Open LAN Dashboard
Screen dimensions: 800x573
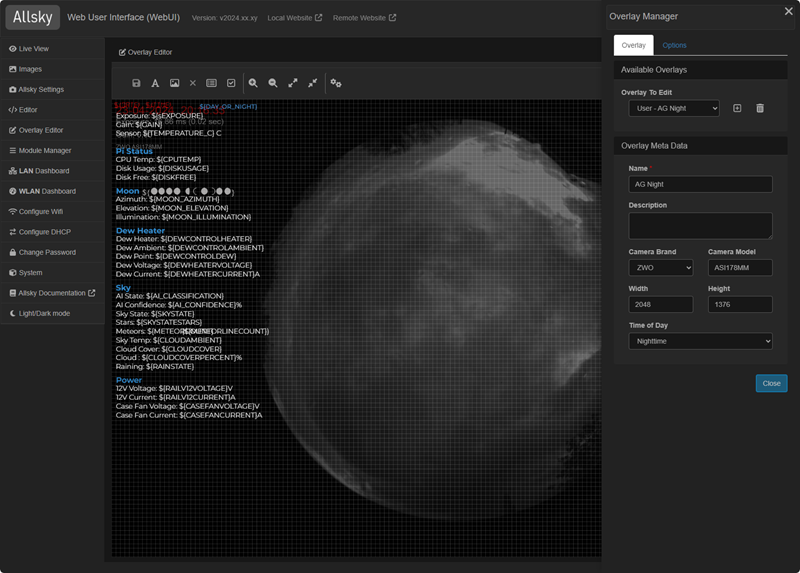coord(53,171)
